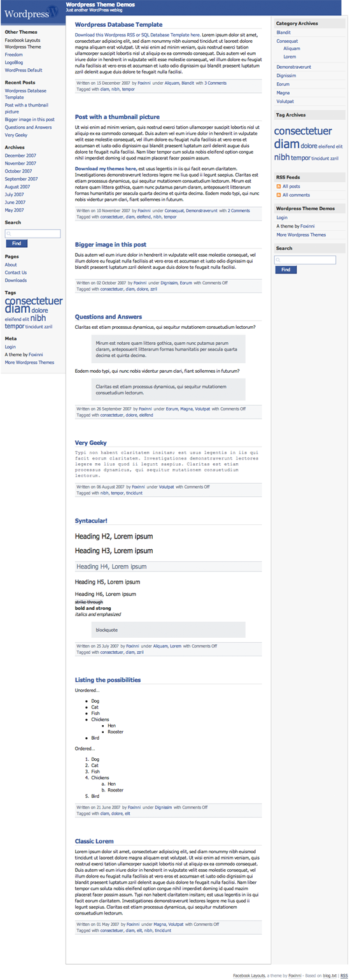Open Freedom under Other Themes
The image size is (350, 980).
[13, 55]
